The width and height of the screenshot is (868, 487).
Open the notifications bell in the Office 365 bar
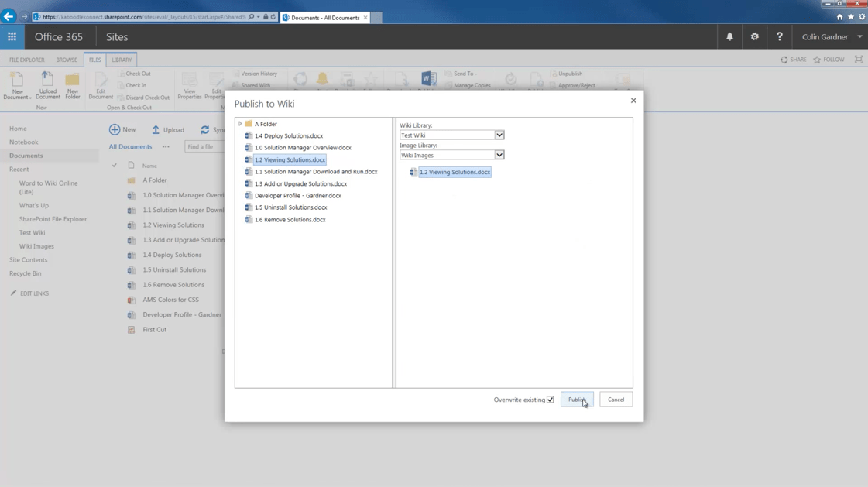[x=729, y=36]
